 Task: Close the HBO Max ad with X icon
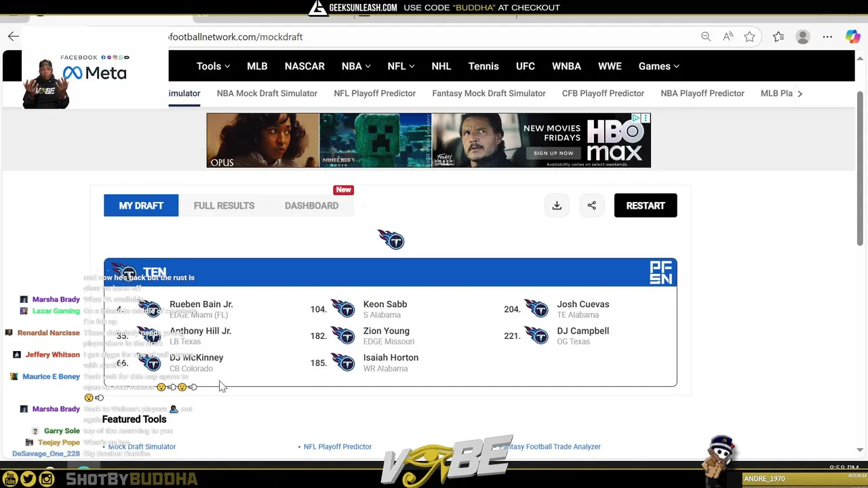pyautogui.click(x=646, y=118)
